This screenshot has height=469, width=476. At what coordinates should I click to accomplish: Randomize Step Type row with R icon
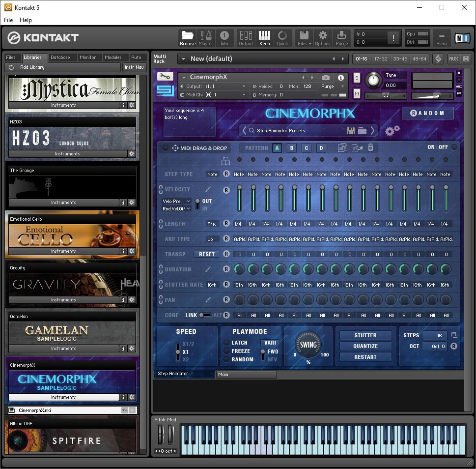click(x=226, y=174)
